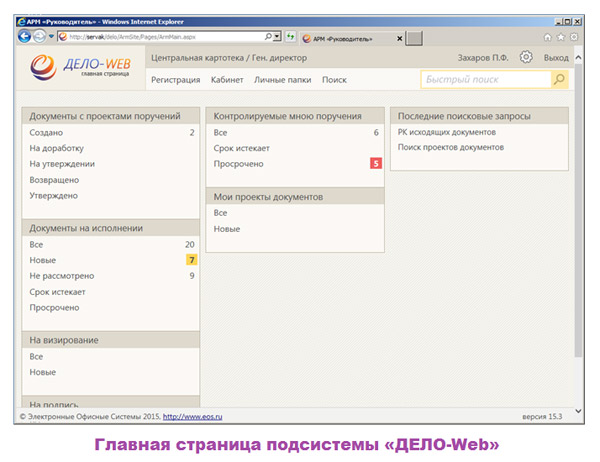This screenshot has width=600, height=462.
Task: Select Не рассмотрено under Документы на исполнении
Action: click(62, 276)
